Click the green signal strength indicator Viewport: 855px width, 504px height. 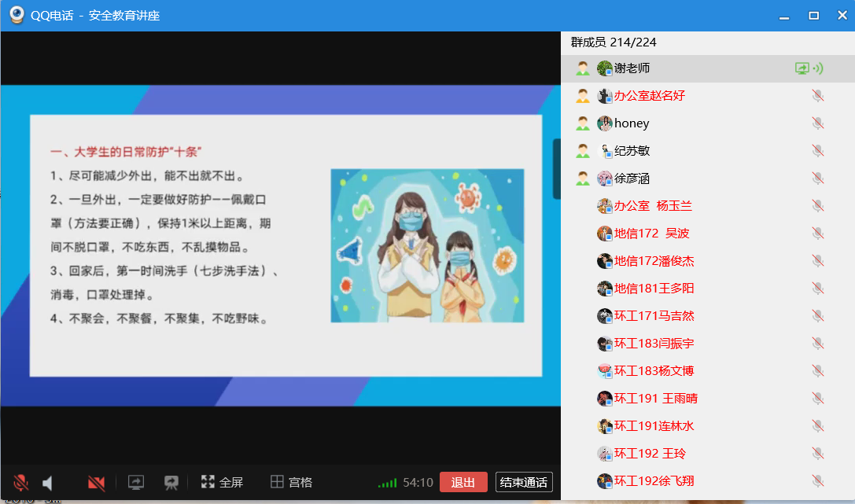tap(387, 483)
